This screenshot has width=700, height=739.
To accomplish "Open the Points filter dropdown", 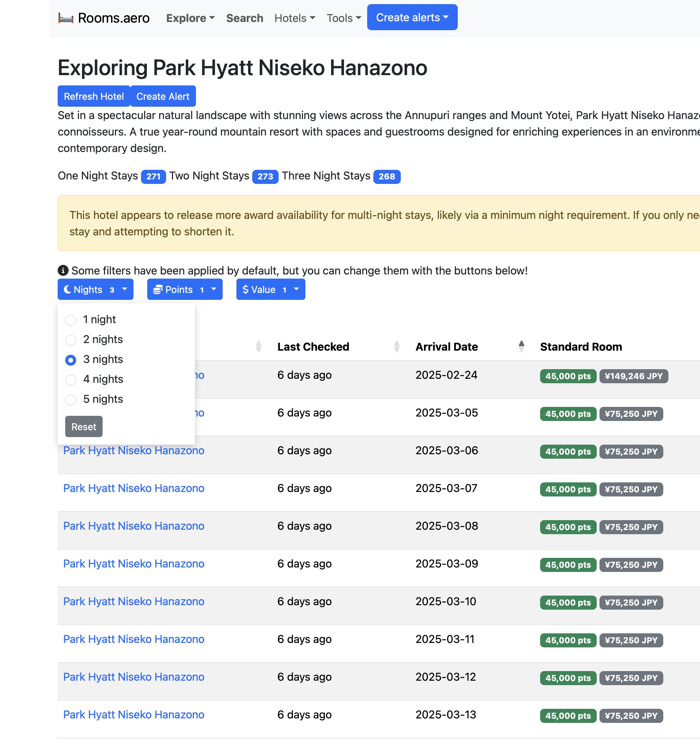I will click(185, 290).
